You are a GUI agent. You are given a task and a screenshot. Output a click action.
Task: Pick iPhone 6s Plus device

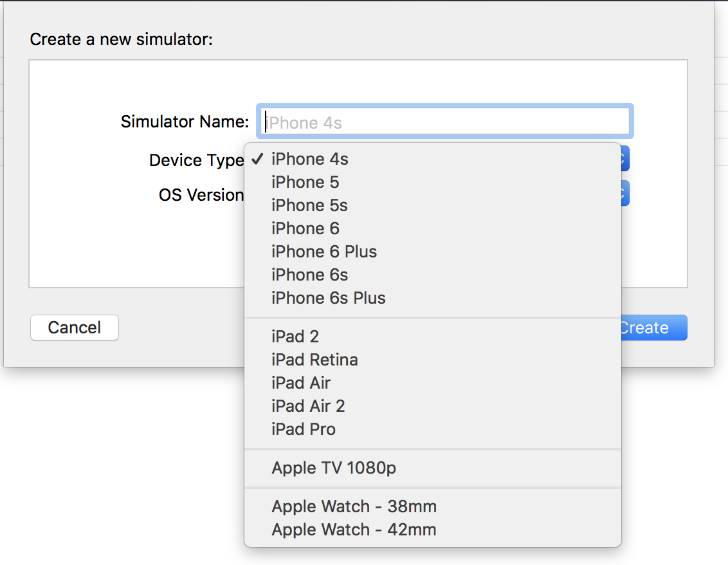tap(433, 298)
